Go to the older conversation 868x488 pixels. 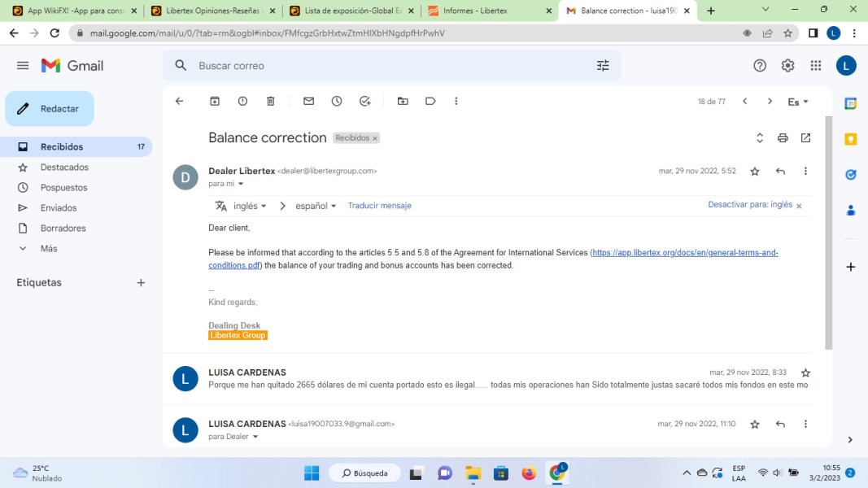click(x=770, y=101)
